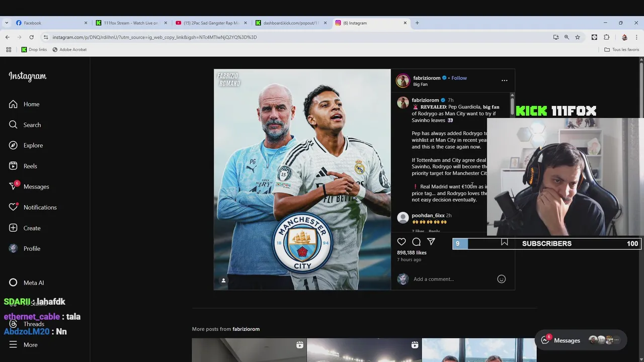The image size is (644, 362).
Task: Open the floating Messages button
Action: click(581, 340)
